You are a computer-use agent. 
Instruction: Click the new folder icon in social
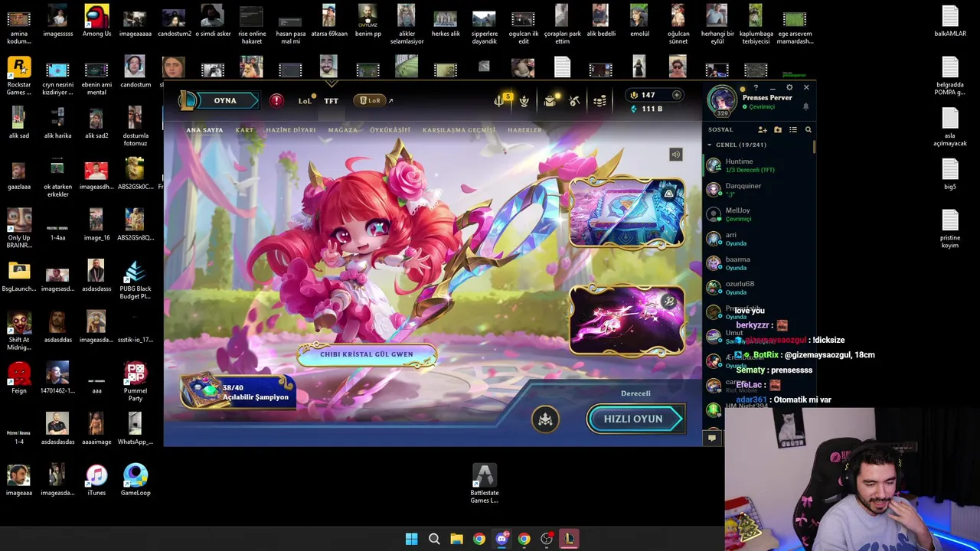point(778,130)
